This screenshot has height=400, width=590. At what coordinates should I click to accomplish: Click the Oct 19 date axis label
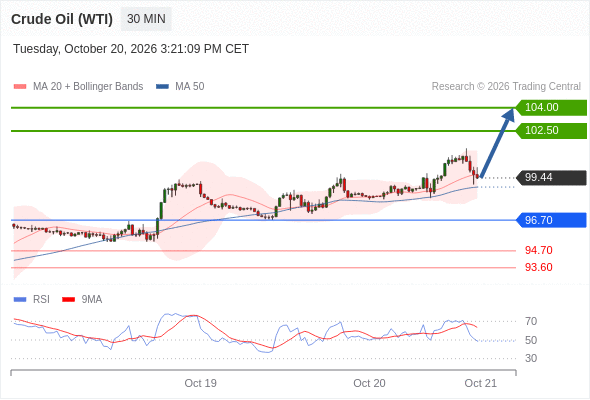coord(201,383)
